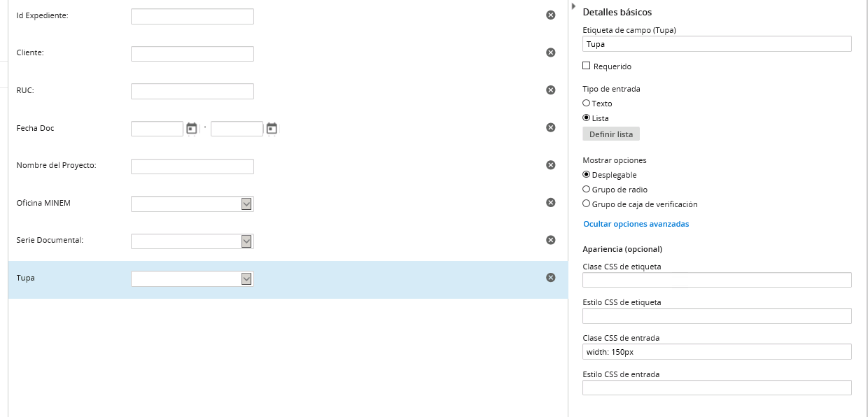868x417 pixels.
Task: Select Grupo de caja de verificación
Action: (x=587, y=204)
